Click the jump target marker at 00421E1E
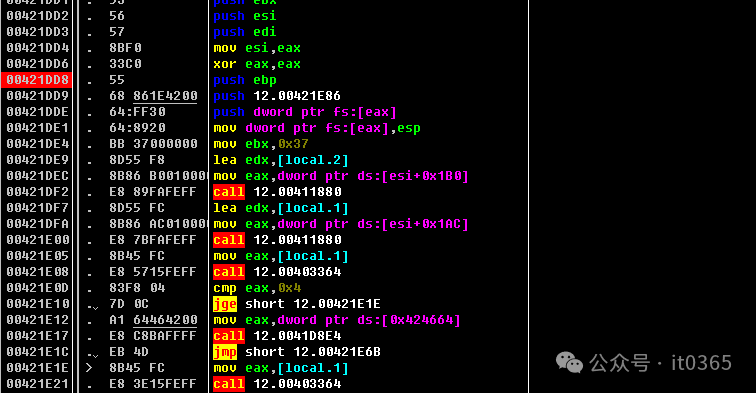756x393 pixels. pos(89,368)
